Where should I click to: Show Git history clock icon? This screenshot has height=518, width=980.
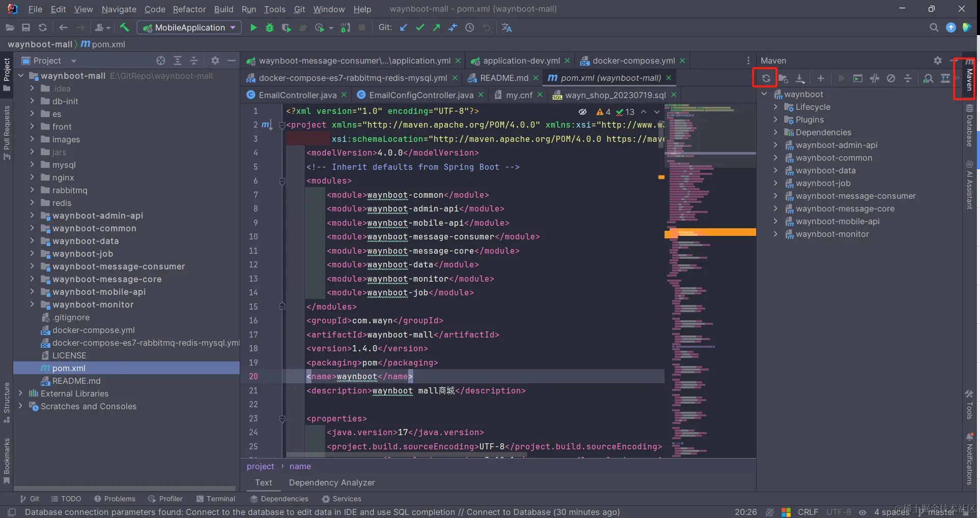click(470, 28)
